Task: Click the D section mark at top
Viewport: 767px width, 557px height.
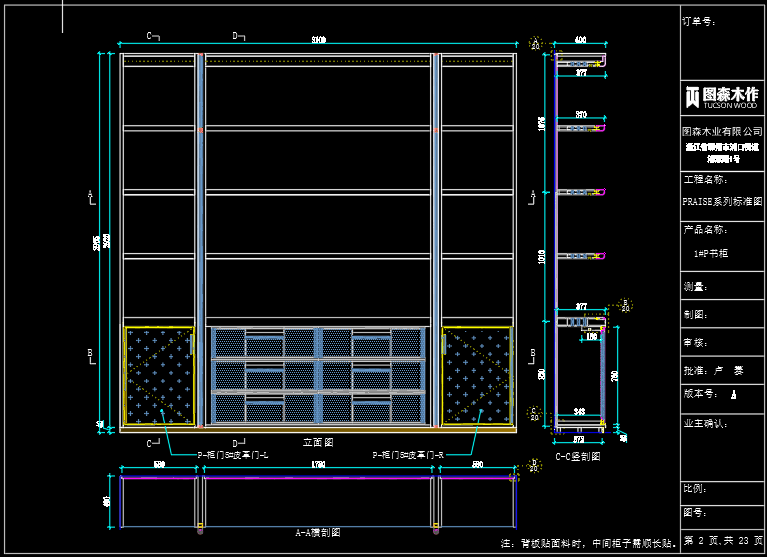Action: pyautogui.click(x=239, y=36)
